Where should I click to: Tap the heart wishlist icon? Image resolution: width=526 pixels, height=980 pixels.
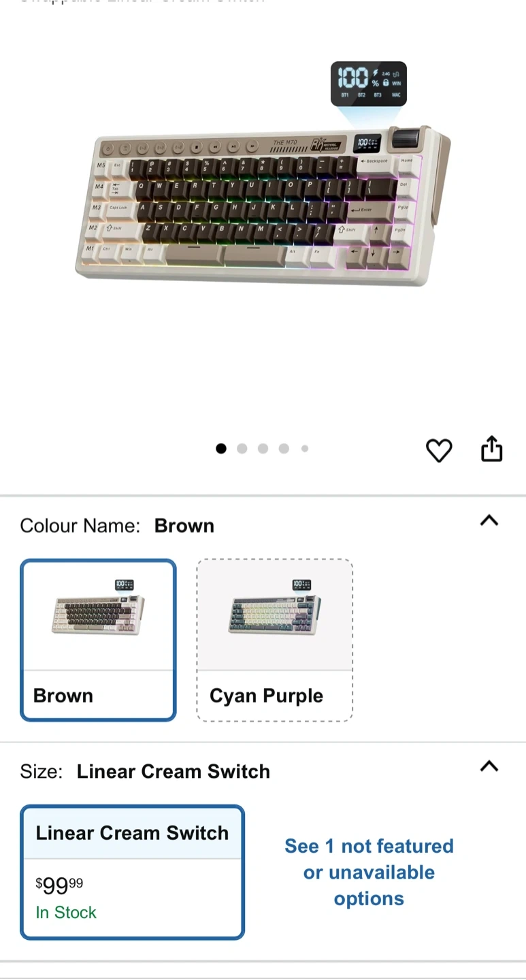pyautogui.click(x=439, y=450)
